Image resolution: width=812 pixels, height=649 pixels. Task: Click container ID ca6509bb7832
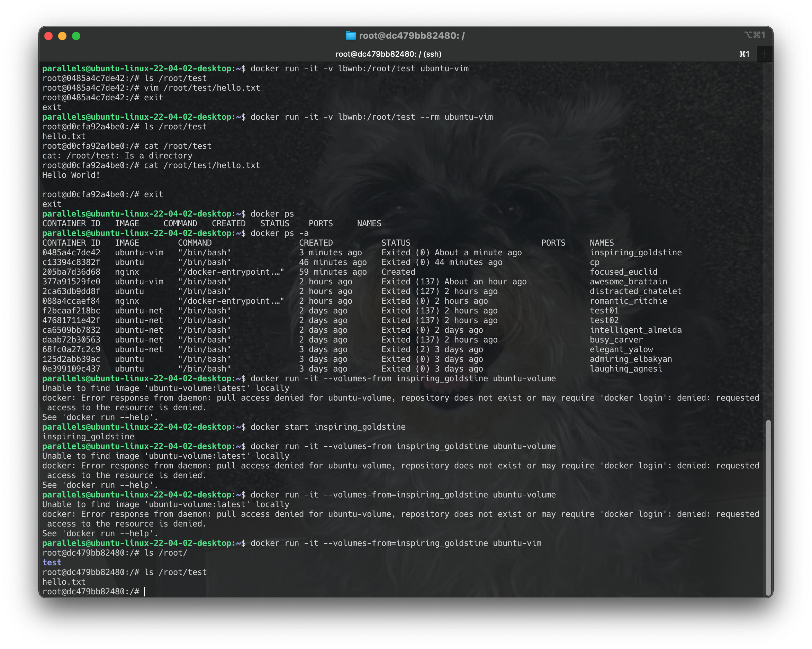(x=71, y=330)
